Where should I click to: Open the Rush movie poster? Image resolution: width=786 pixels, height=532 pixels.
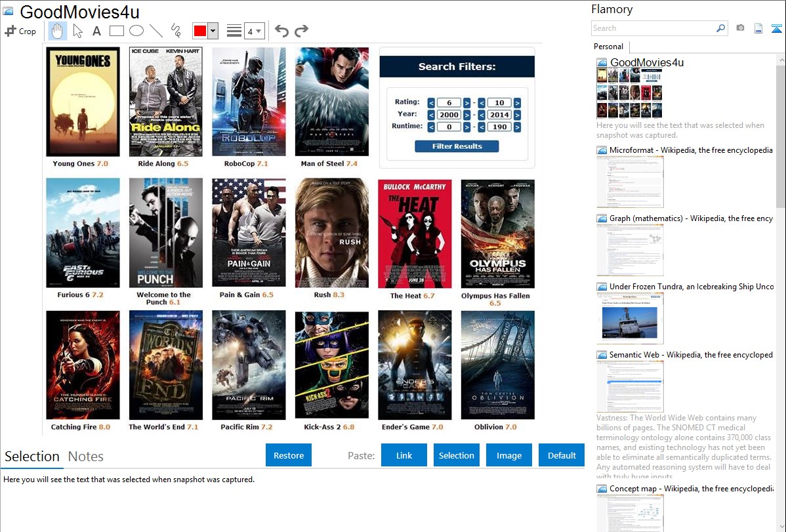332,233
